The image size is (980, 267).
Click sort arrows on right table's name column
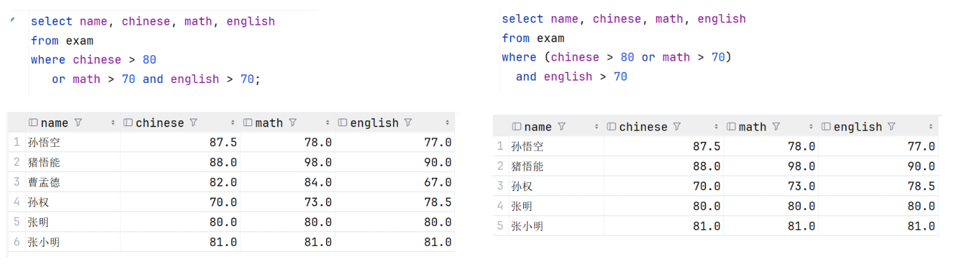(596, 126)
